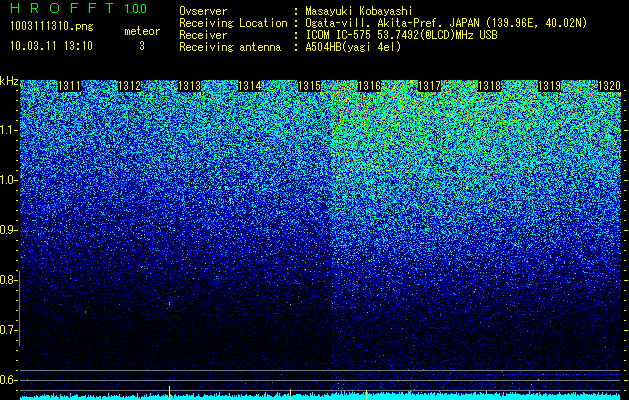Click the 'Receiver' field label
Screen dimensions: 629x400
(203, 35)
